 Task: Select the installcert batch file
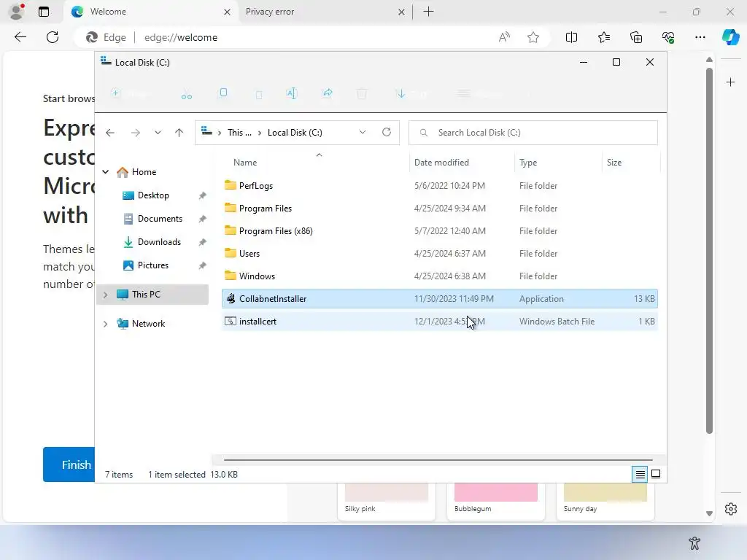pyautogui.click(x=439, y=322)
